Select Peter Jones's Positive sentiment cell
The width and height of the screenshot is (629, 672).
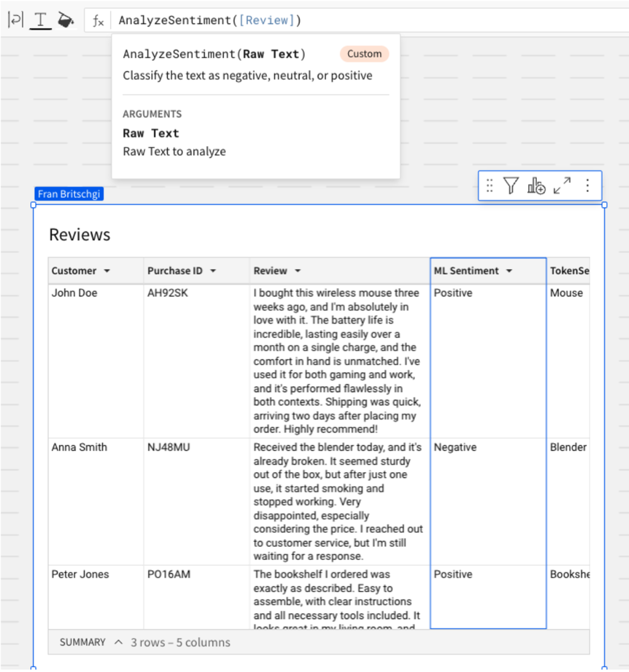click(488, 597)
